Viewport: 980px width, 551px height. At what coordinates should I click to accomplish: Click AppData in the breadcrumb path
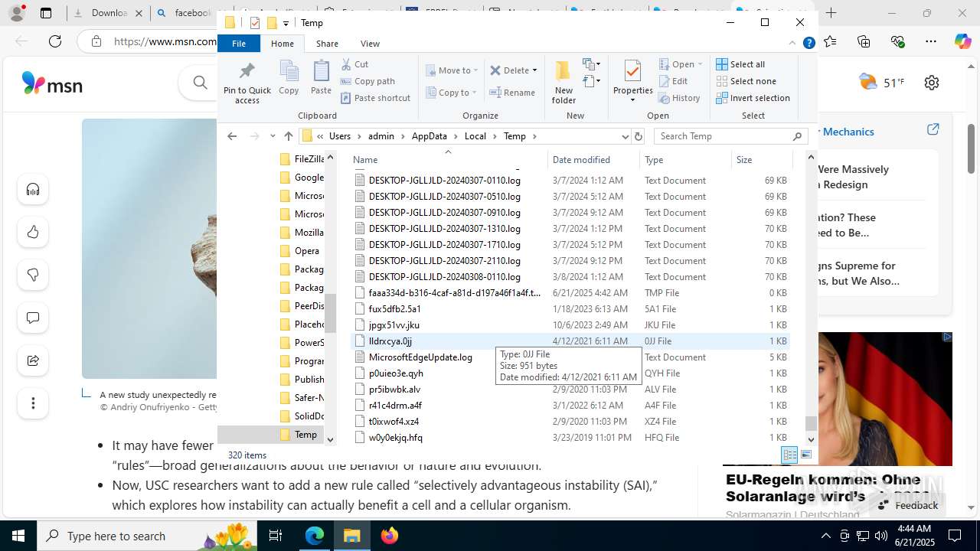point(429,136)
